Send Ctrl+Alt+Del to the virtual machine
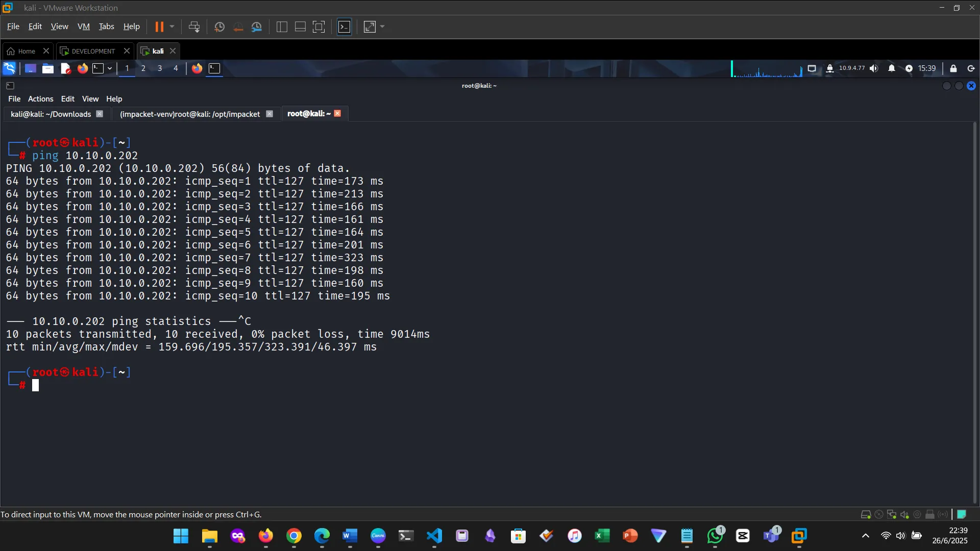This screenshot has height=551, width=980. pos(194,27)
